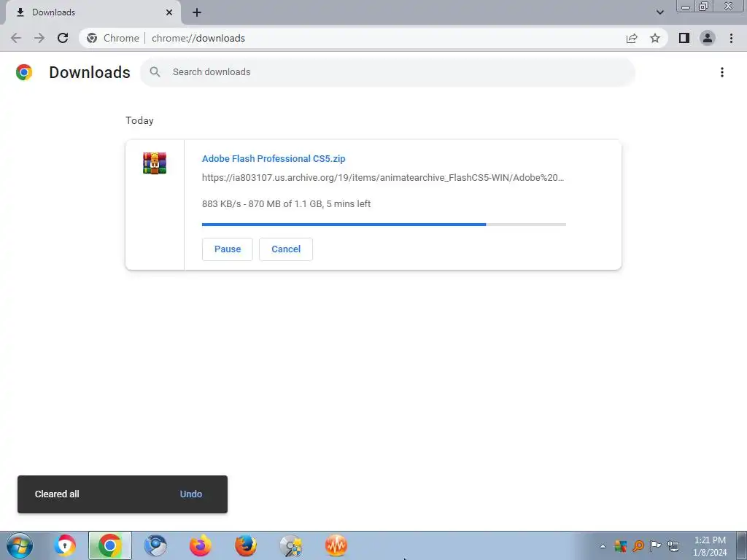
Task: Open Chrome's main three-dot menu
Action: click(731, 38)
